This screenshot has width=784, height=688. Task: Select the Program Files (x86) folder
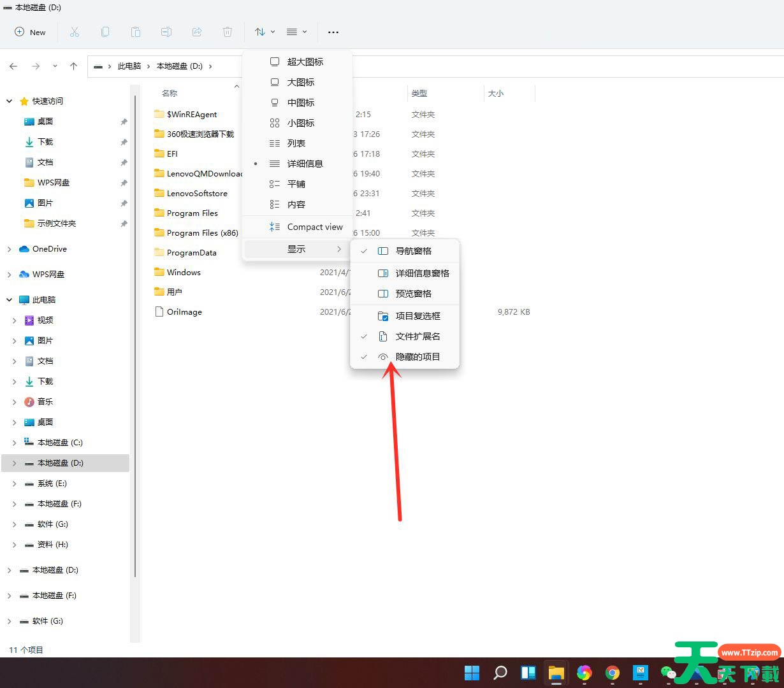click(x=196, y=233)
